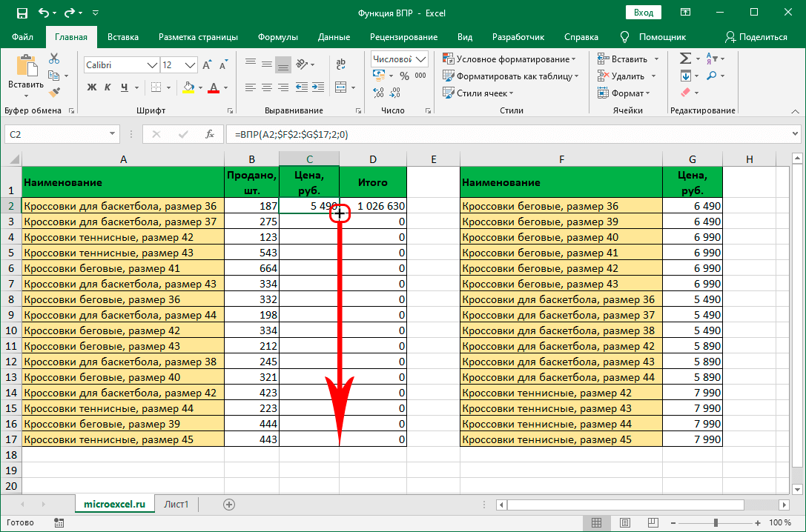Toggle Italic (К) formatting
This screenshot has height=532, width=806.
[x=108, y=88]
